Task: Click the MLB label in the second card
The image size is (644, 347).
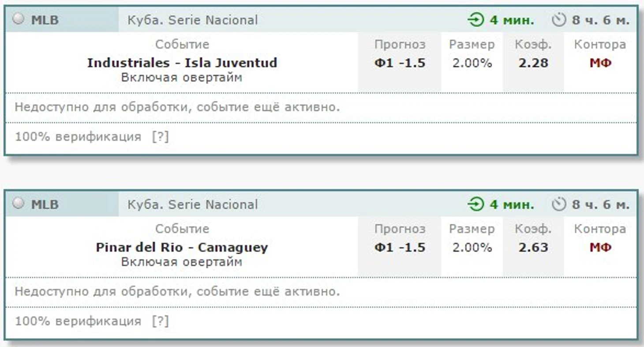Action: tap(45, 205)
